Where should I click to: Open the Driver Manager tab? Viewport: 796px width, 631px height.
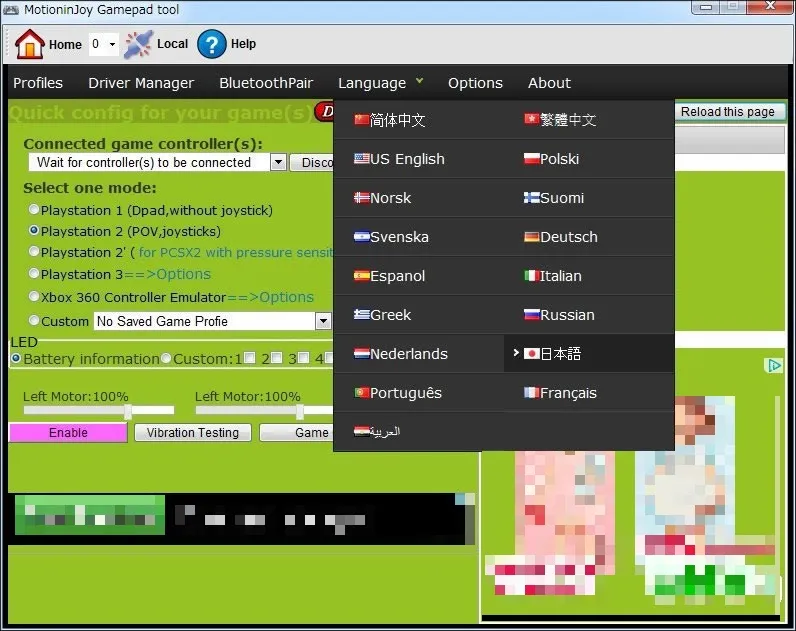tap(141, 83)
